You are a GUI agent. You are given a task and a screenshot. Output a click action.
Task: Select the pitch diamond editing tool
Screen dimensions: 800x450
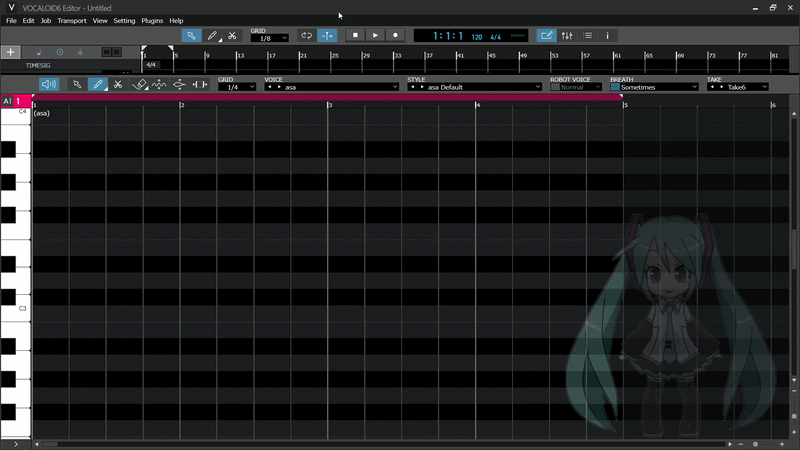pos(180,85)
